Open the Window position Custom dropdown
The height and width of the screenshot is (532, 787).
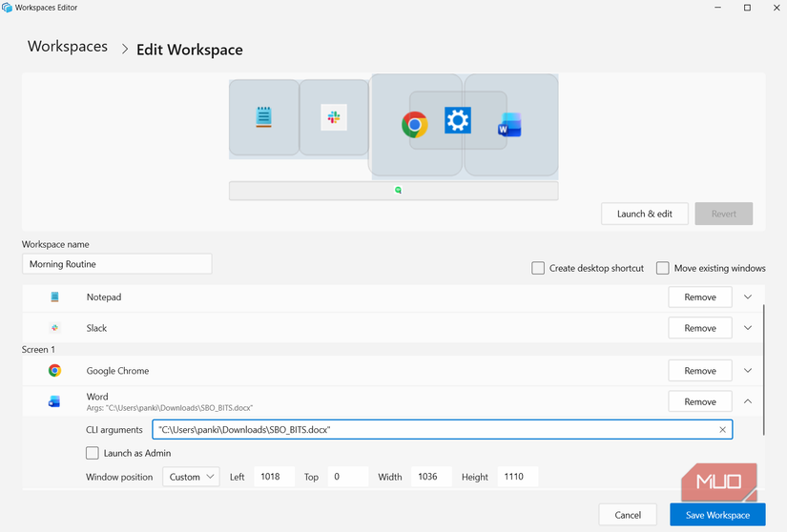point(191,477)
